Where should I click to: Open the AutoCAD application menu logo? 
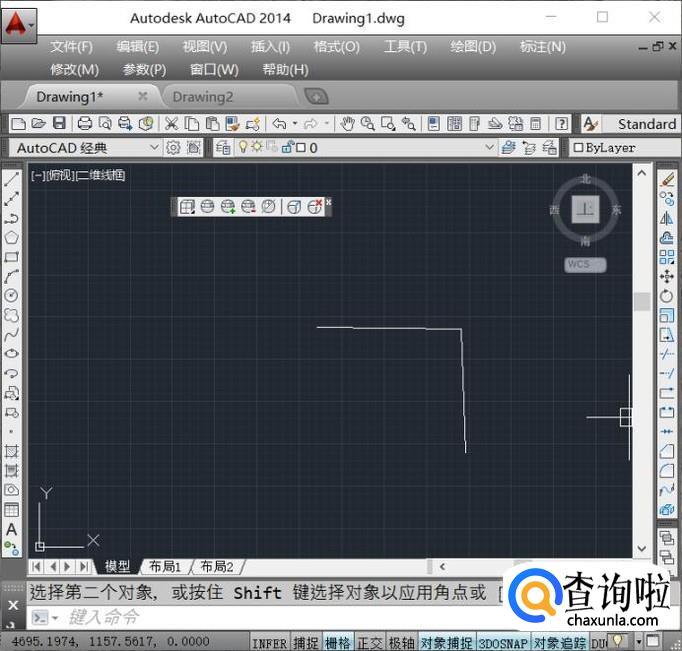(x=17, y=24)
